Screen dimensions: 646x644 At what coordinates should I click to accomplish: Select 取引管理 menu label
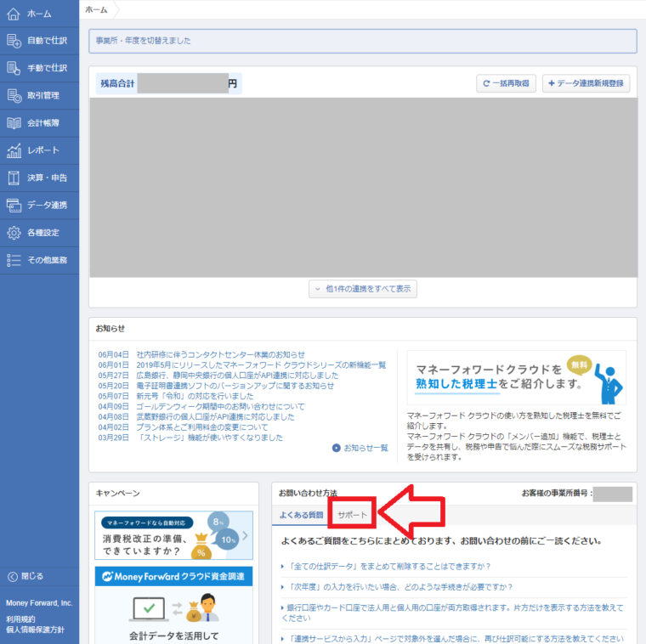[43, 95]
